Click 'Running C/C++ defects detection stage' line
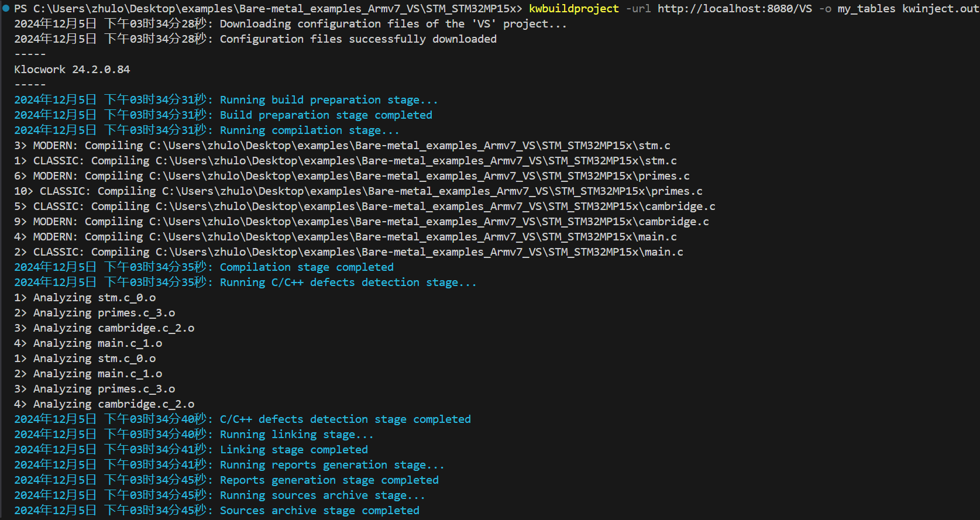This screenshot has width=980, height=520. tap(348, 283)
